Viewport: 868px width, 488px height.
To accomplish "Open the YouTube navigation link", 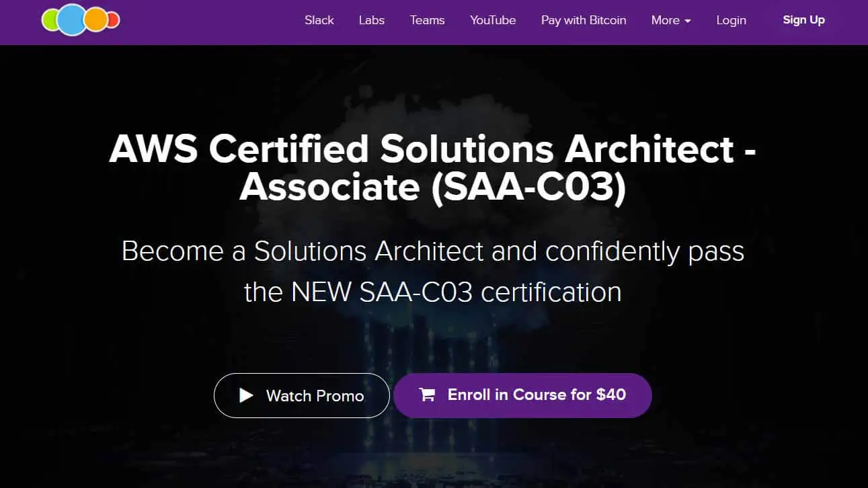I will point(493,20).
